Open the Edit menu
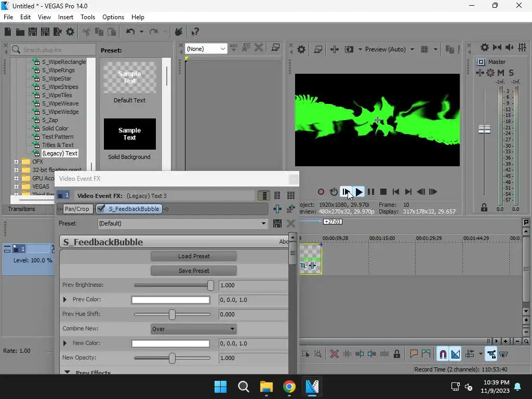Screen dimensions: 532x399 tap(25, 17)
